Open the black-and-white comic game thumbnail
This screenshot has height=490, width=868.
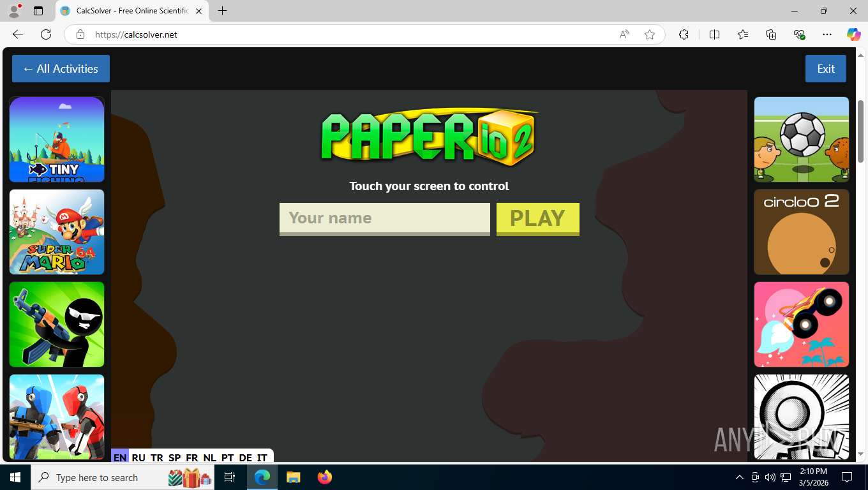[802, 417]
